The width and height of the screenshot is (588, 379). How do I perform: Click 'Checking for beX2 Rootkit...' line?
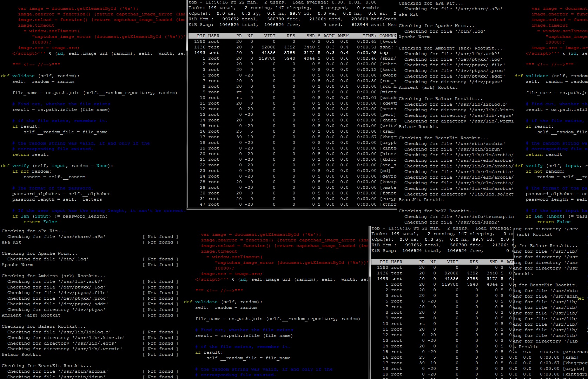tap(438, 211)
